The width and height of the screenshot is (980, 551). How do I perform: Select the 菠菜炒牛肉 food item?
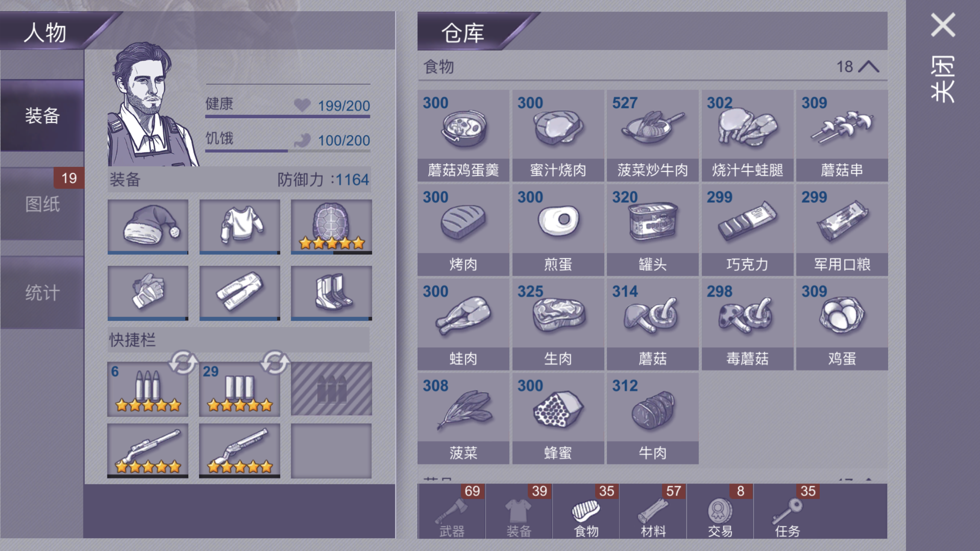click(652, 135)
